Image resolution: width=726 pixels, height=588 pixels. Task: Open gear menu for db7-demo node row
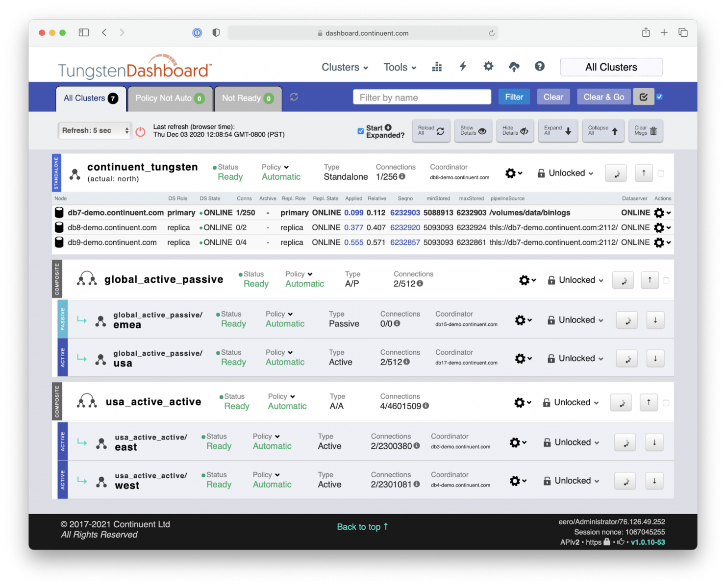click(662, 213)
